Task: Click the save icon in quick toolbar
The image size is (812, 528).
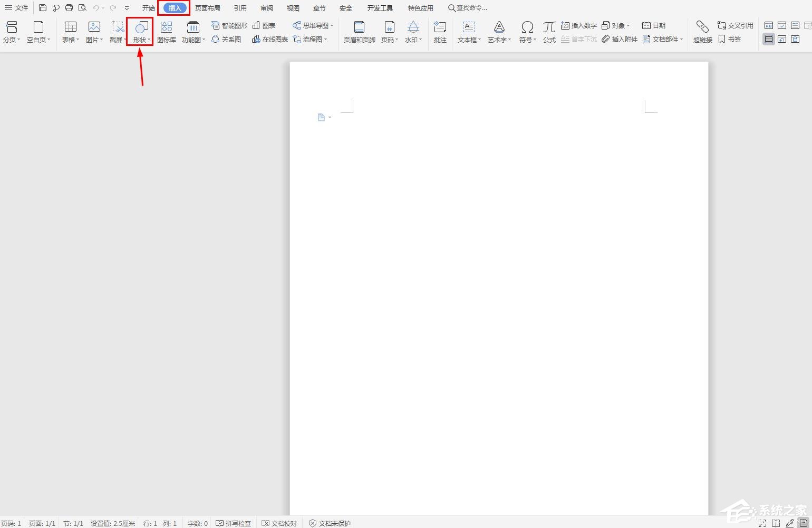Action: [x=43, y=8]
